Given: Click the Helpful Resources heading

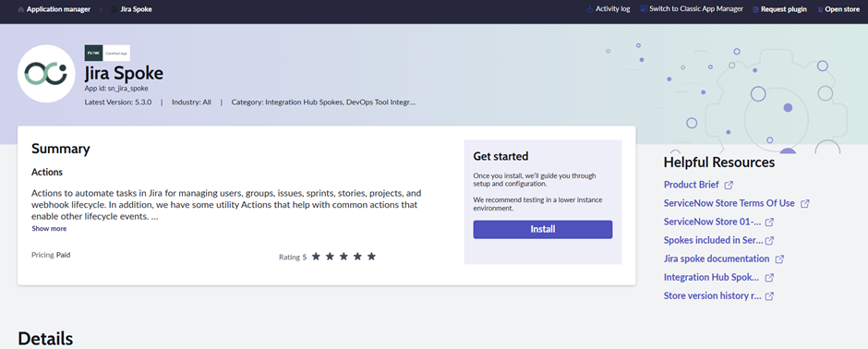Looking at the screenshot, I should pos(719,162).
